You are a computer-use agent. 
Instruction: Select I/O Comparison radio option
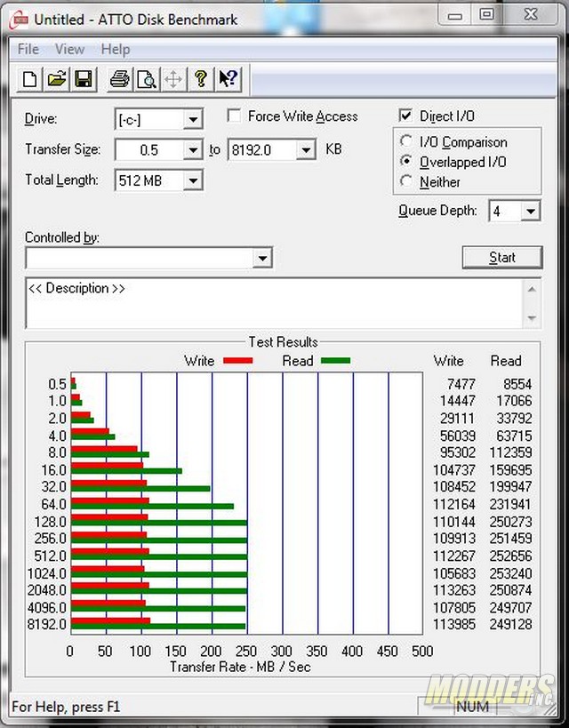click(x=406, y=141)
